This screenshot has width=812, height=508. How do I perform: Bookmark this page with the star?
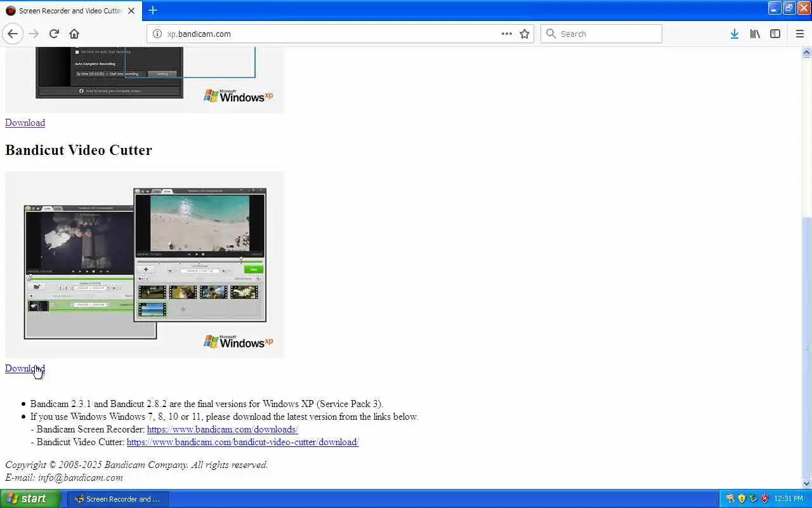[525, 34]
